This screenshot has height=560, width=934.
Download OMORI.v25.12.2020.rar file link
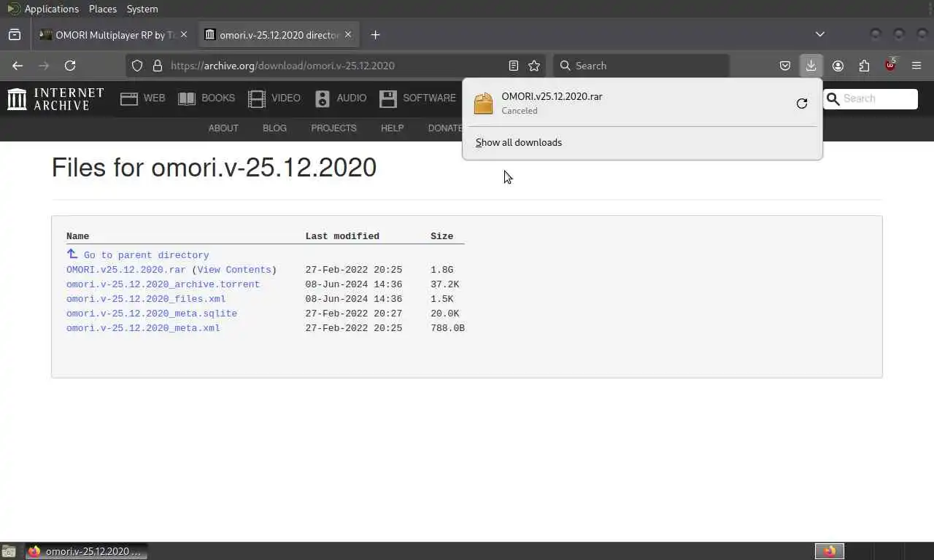click(126, 270)
